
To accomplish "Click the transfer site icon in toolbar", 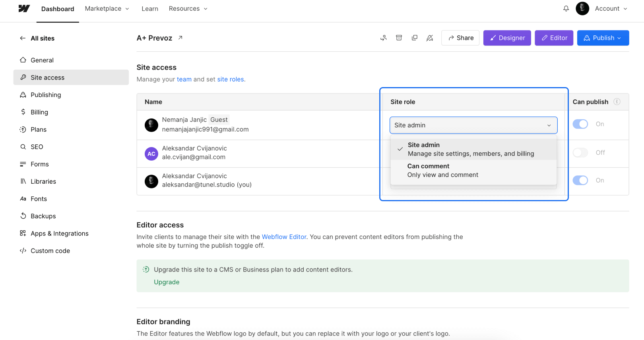I will [384, 38].
